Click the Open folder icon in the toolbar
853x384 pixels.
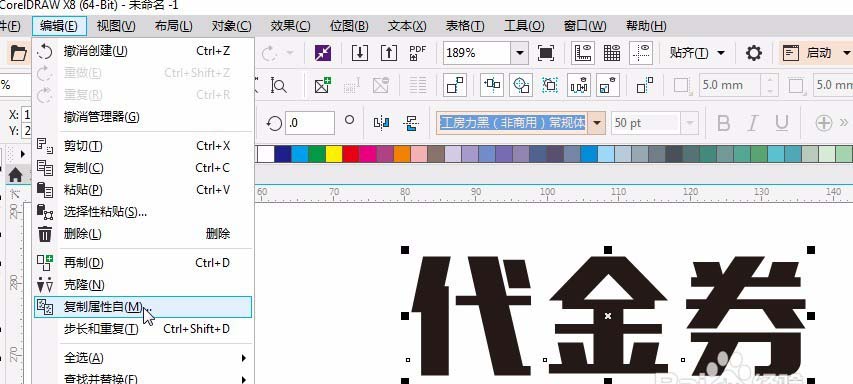tap(18, 53)
